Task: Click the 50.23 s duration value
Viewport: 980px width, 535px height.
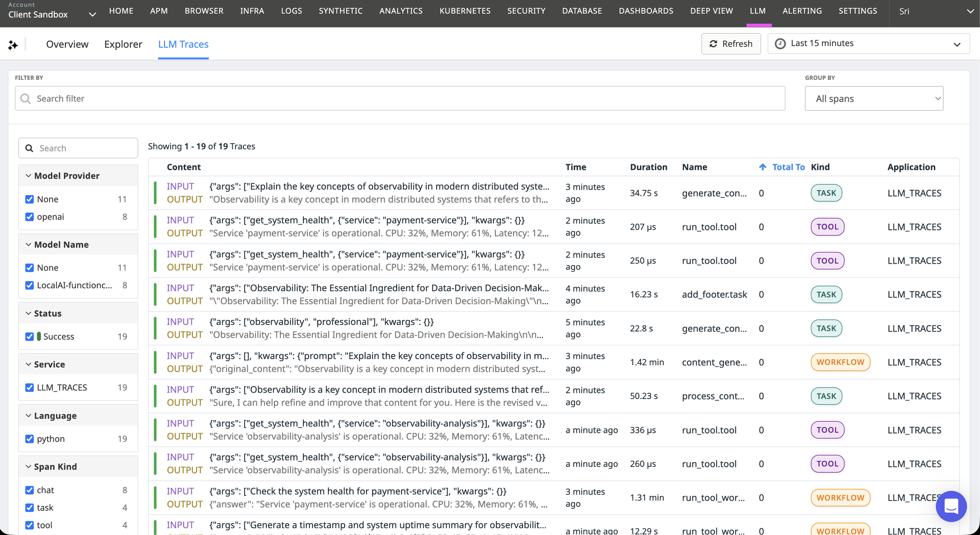Action: pos(644,396)
